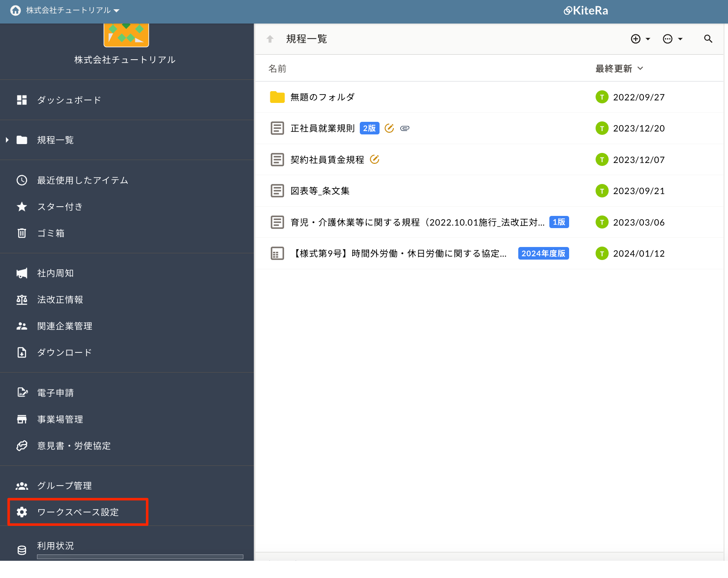Open the 電子申請 sidebar icon
The width and height of the screenshot is (728, 578).
coord(21,392)
